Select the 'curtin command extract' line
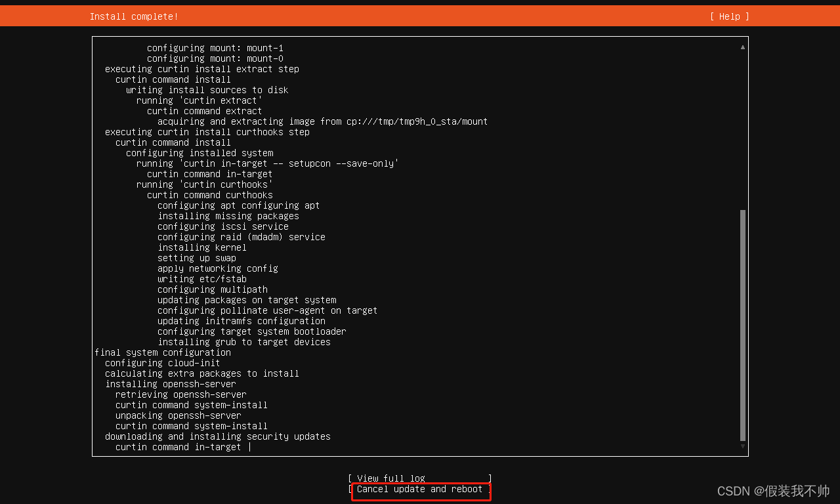Screen dimensions: 840x504 coord(205,111)
